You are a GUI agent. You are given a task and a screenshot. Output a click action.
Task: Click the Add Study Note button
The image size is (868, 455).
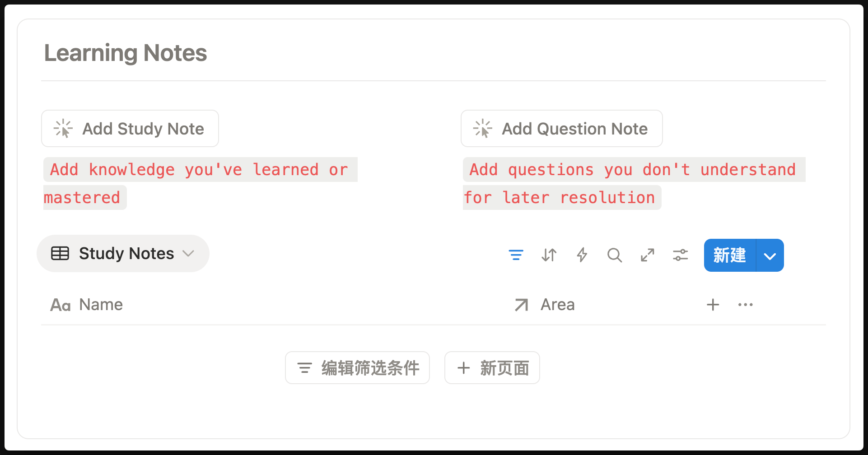[x=130, y=129]
